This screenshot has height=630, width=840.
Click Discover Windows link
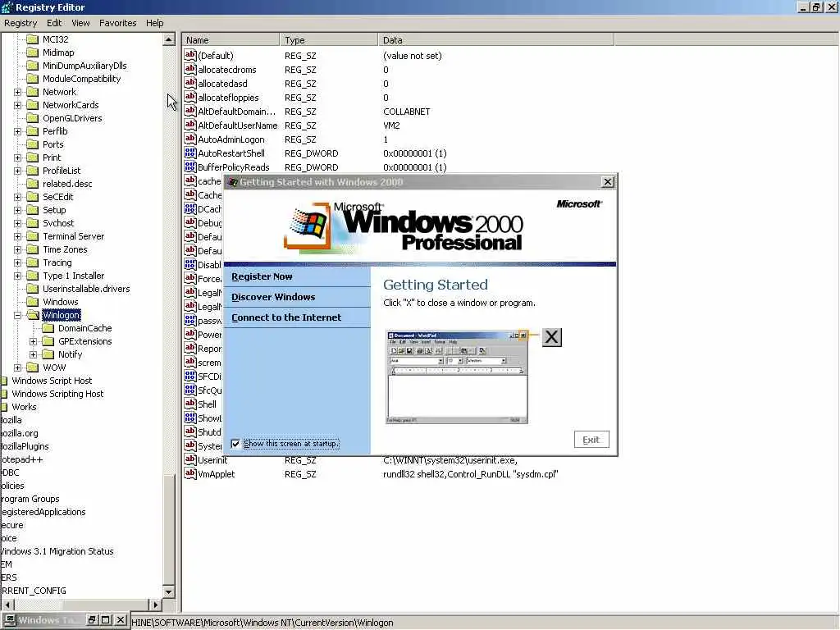[x=273, y=297]
